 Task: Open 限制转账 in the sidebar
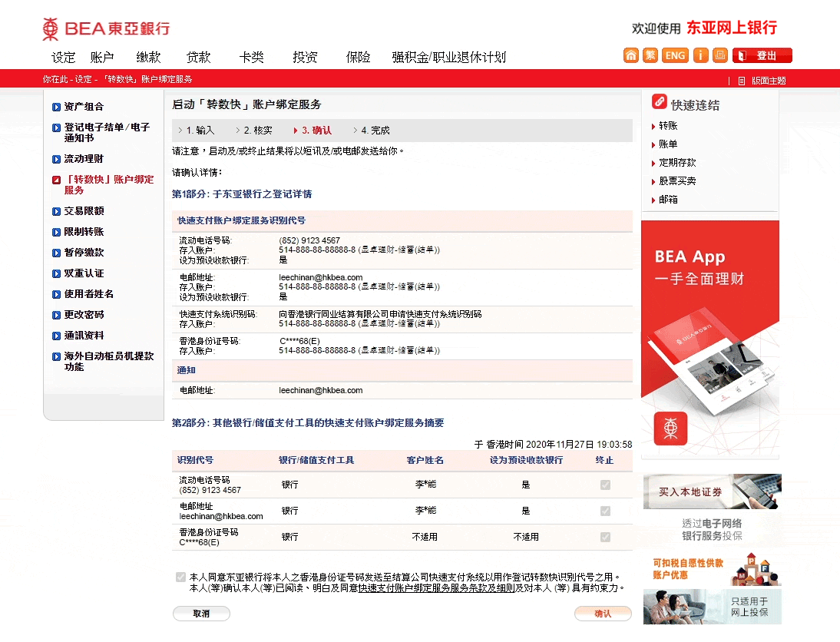(84, 231)
